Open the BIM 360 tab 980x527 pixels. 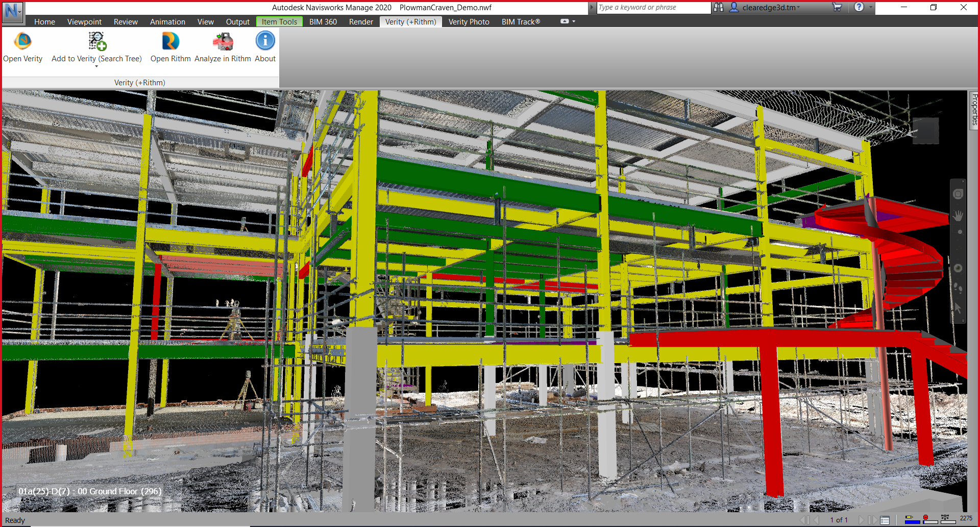pos(323,21)
